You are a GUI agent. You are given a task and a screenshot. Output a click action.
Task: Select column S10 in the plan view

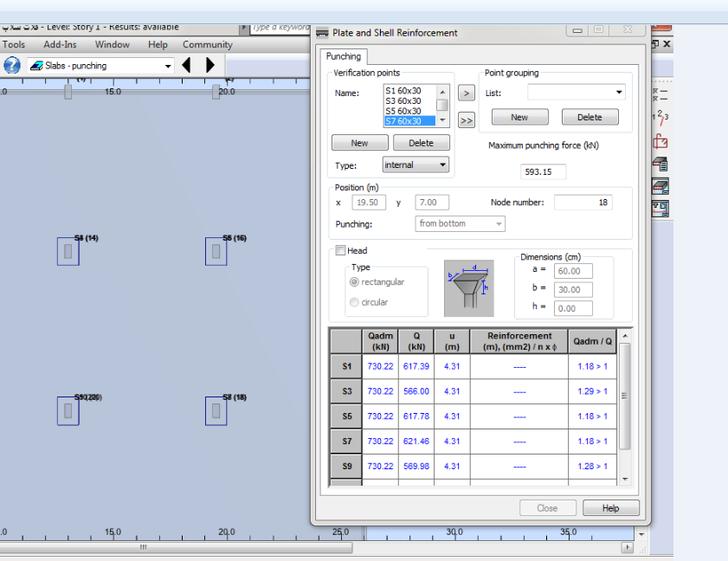[68, 411]
